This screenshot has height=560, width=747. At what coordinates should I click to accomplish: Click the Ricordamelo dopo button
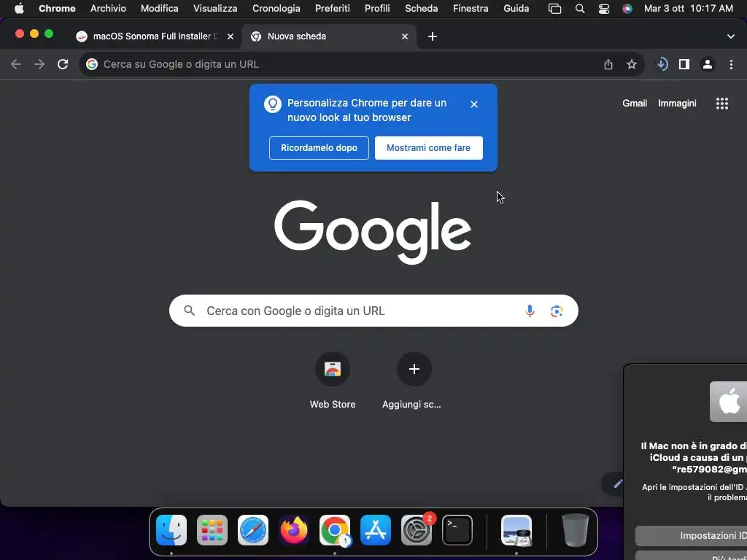[319, 147]
